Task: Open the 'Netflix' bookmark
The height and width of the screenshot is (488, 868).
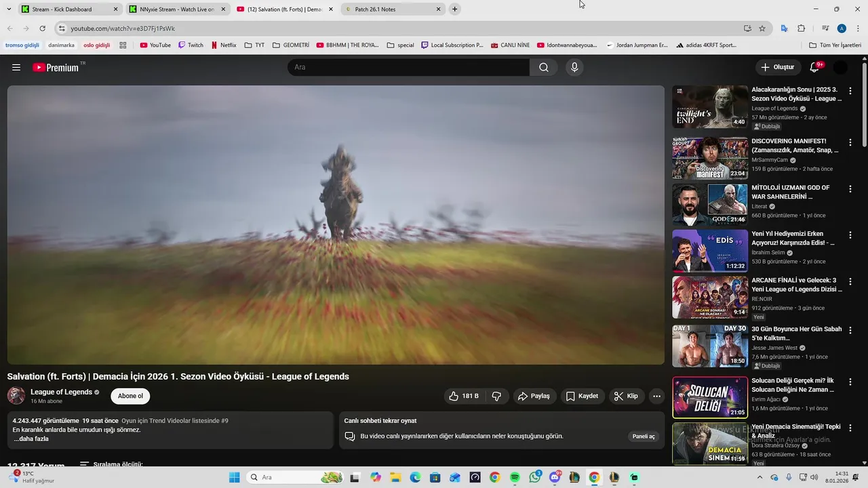Action: pos(224,45)
